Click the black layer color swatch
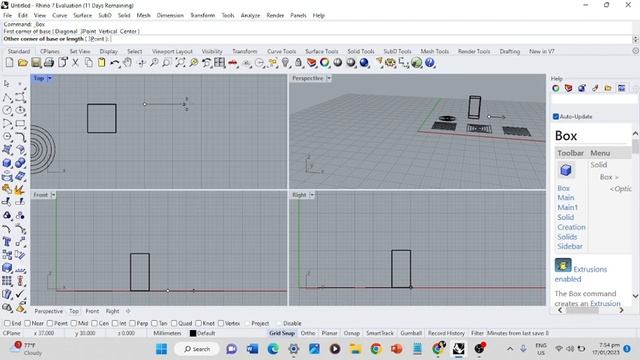 193,333
